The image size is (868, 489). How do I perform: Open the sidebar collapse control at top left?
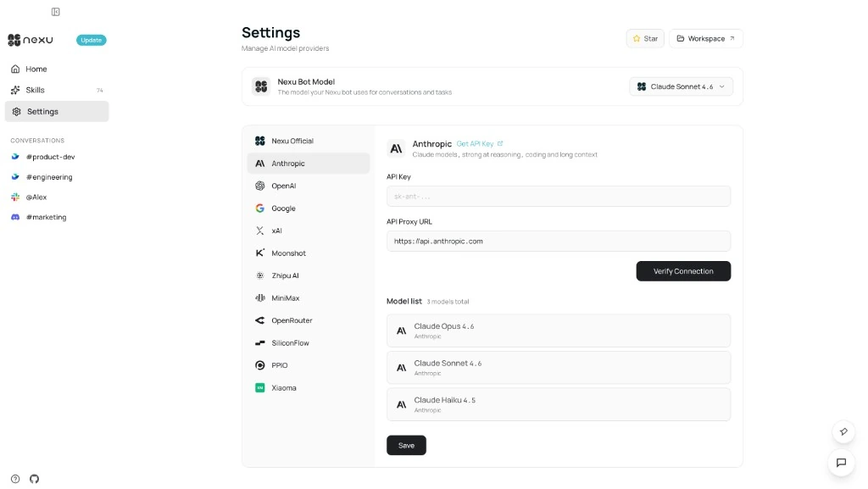coord(56,12)
